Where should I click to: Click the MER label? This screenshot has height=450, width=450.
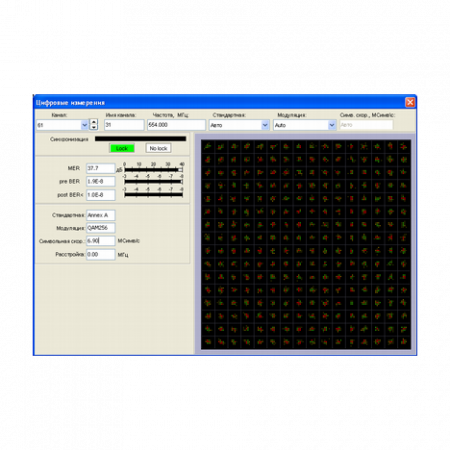(74, 168)
